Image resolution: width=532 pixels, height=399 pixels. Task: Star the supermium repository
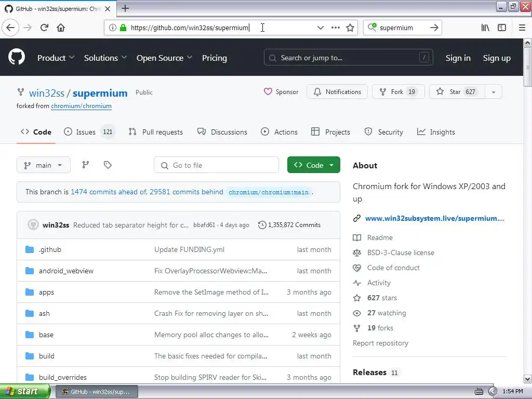coord(457,91)
